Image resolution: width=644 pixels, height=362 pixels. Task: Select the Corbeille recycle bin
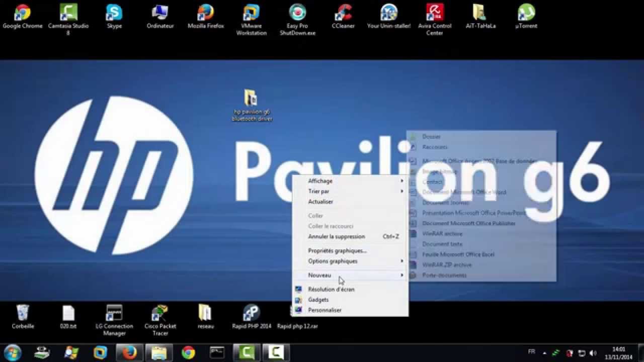click(x=23, y=317)
